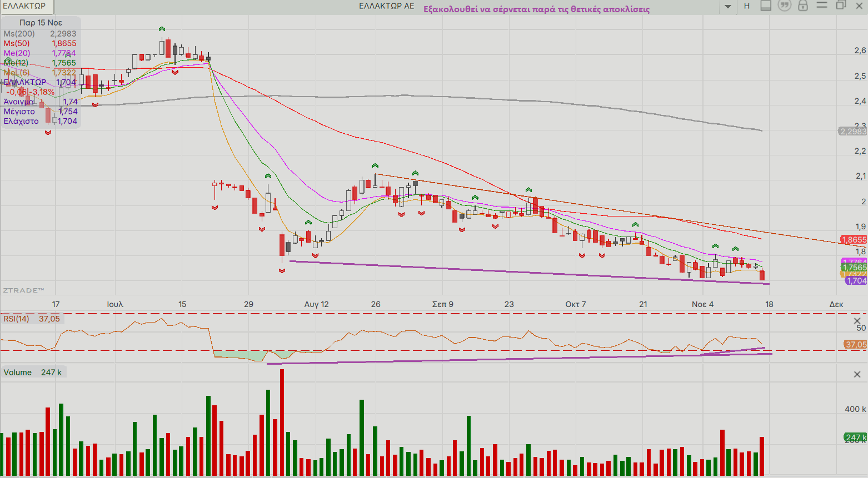The width and height of the screenshot is (868, 478).
Task: Click the Άνοιγμα open price row
Action: click(40, 102)
